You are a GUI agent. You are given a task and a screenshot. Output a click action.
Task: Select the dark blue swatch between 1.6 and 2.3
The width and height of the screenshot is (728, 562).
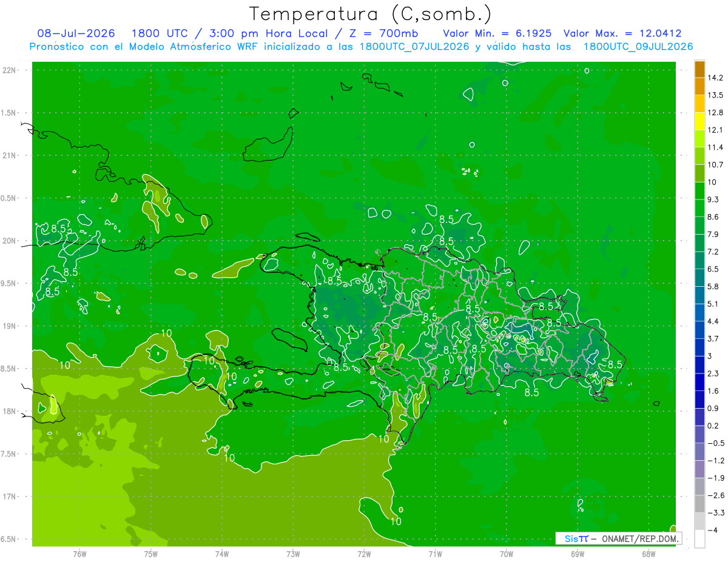699,382
